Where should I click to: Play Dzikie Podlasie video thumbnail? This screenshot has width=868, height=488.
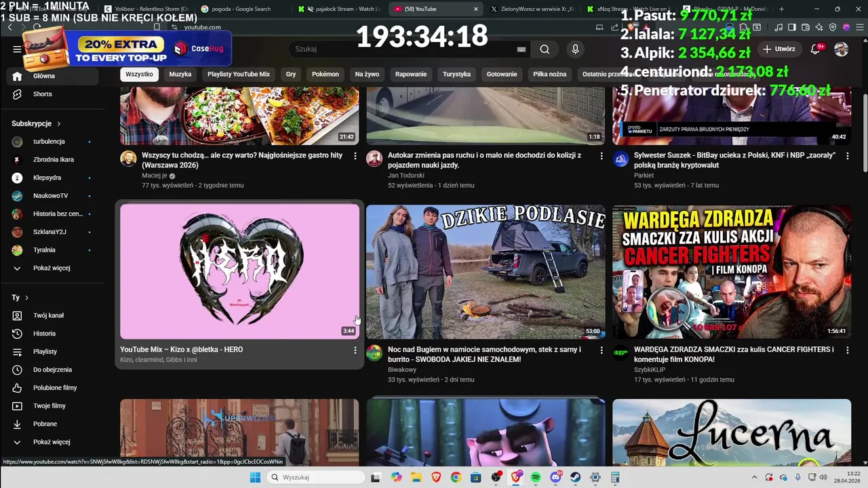coord(486,271)
